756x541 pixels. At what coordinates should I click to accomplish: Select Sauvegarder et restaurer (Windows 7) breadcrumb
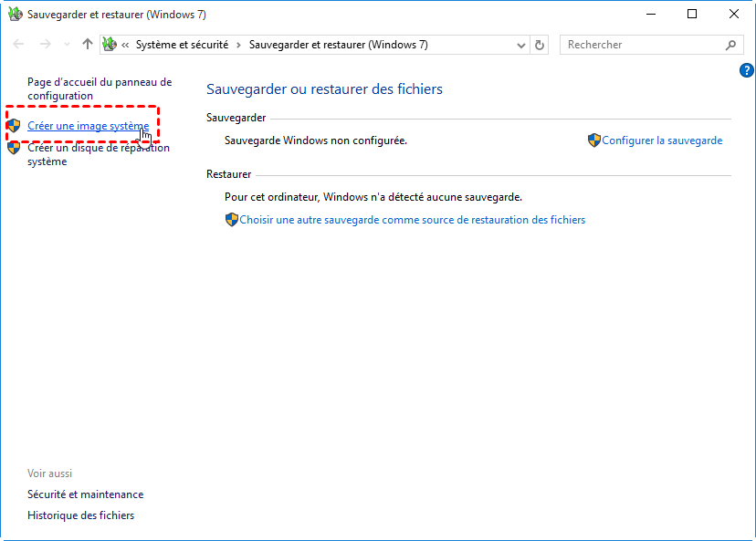(338, 45)
